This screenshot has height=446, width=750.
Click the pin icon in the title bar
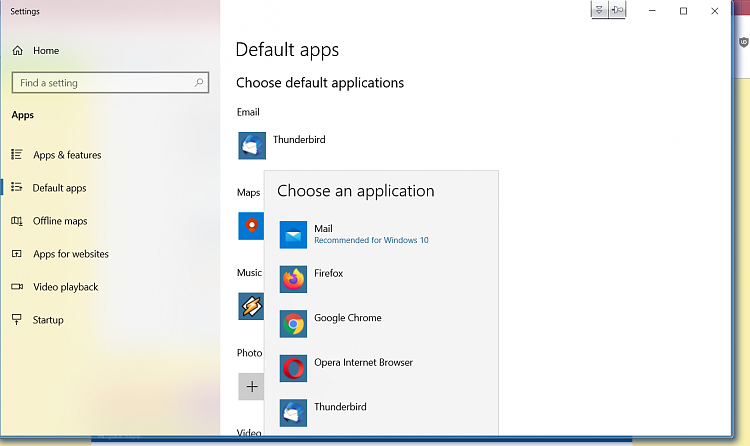(617, 10)
